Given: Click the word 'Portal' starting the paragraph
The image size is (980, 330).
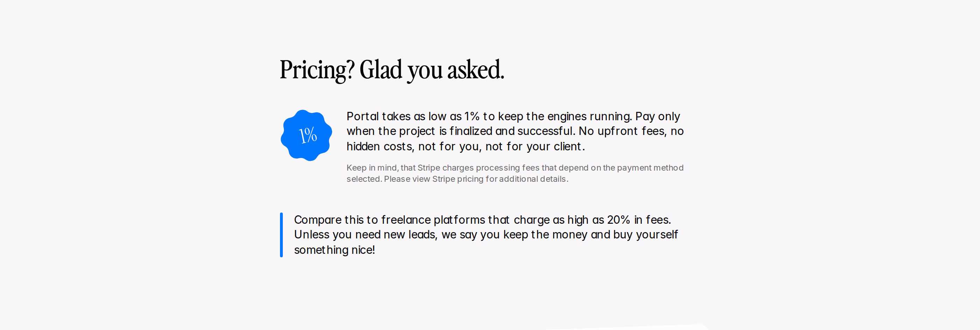Looking at the screenshot, I should pos(363,116).
